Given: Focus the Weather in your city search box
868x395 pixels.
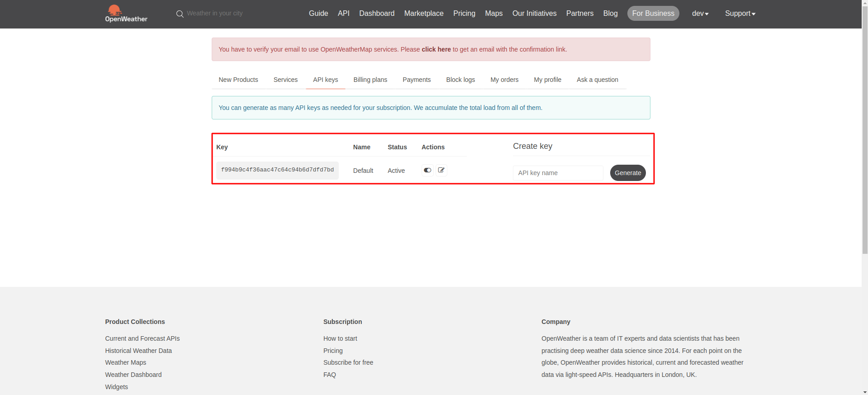Looking at the screenshot, I should coord(215,14).
